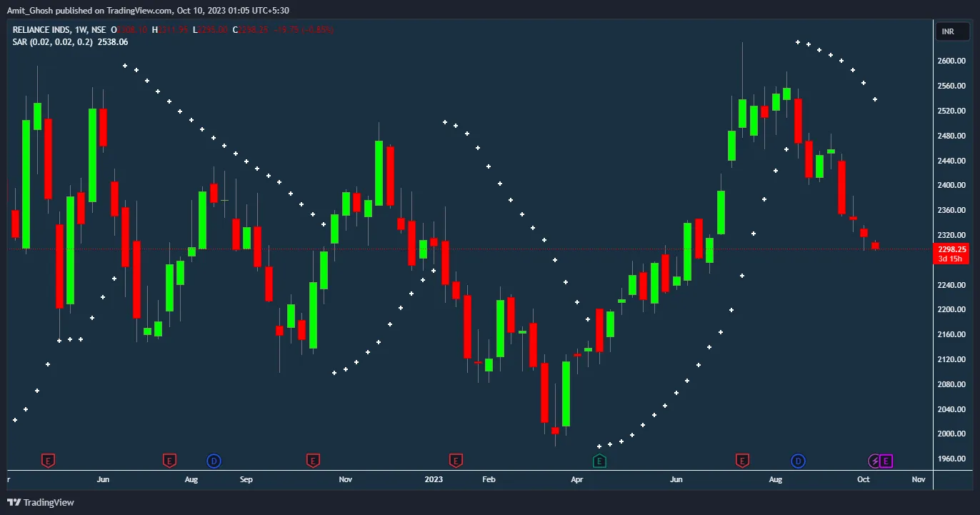Click the SAR value 2538.06 in the legend
The image size is (980, 515).
pyautogui.click(x=114, y=42)
